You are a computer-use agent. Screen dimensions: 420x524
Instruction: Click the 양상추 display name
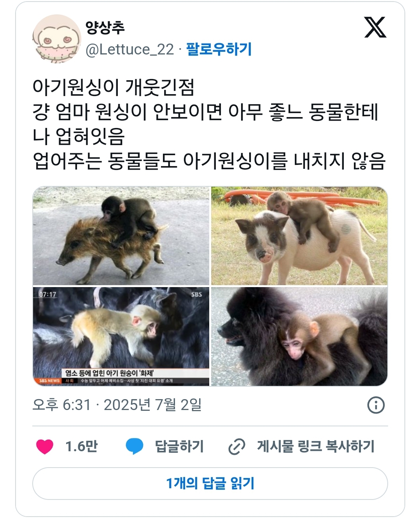click(x=105, y=27)
